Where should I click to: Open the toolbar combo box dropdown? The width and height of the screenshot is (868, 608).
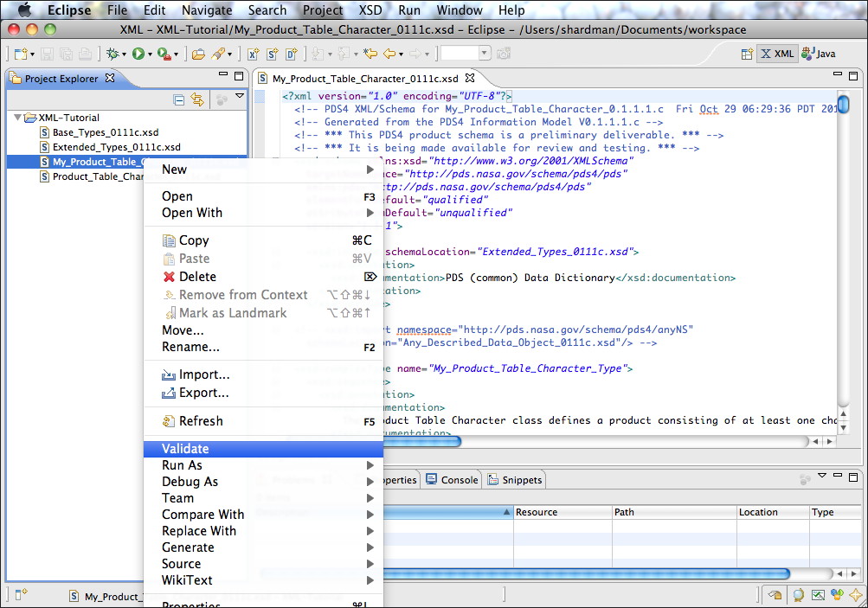(485, 54)
